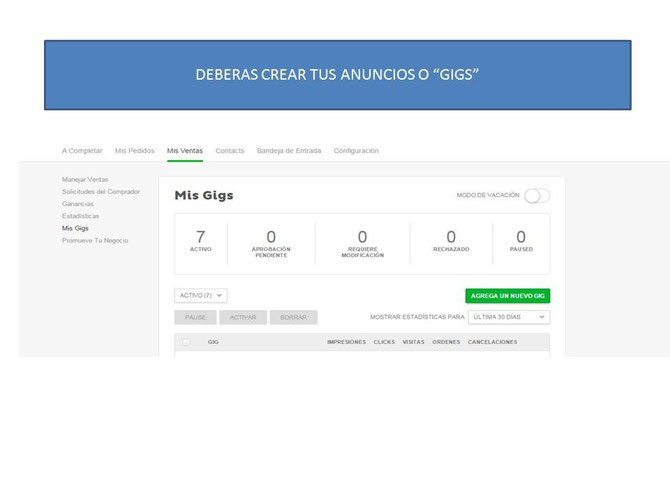Click Mostrar Estadísticas Para label
This screenshot has width=670, height=503.
[x=417, y=317]
